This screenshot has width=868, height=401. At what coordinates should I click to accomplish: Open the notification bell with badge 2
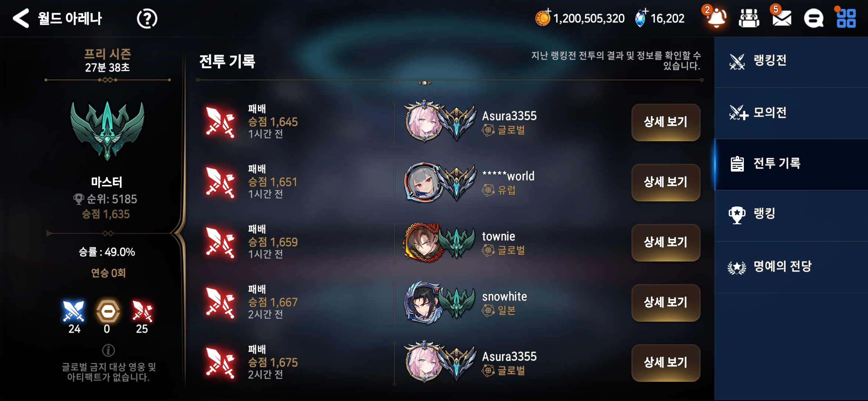tap(716, 17)
